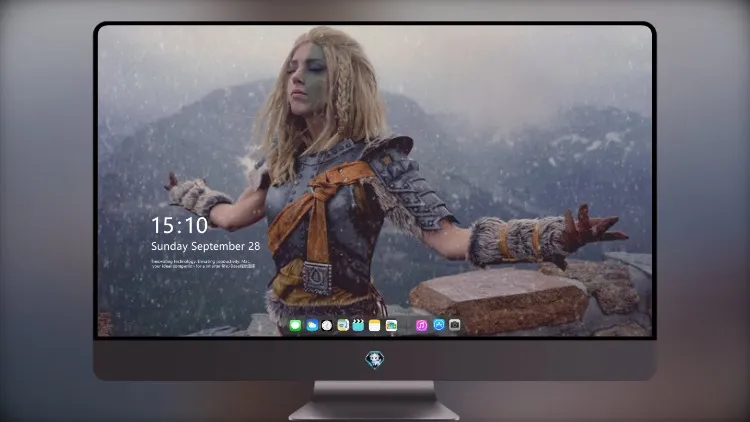Open the Messages app in the dock

coord(295,325)
